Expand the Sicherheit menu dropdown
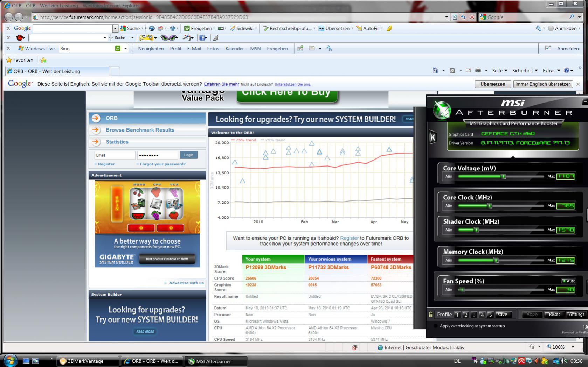Screen dimensions: 588x367 click(525, 71)
